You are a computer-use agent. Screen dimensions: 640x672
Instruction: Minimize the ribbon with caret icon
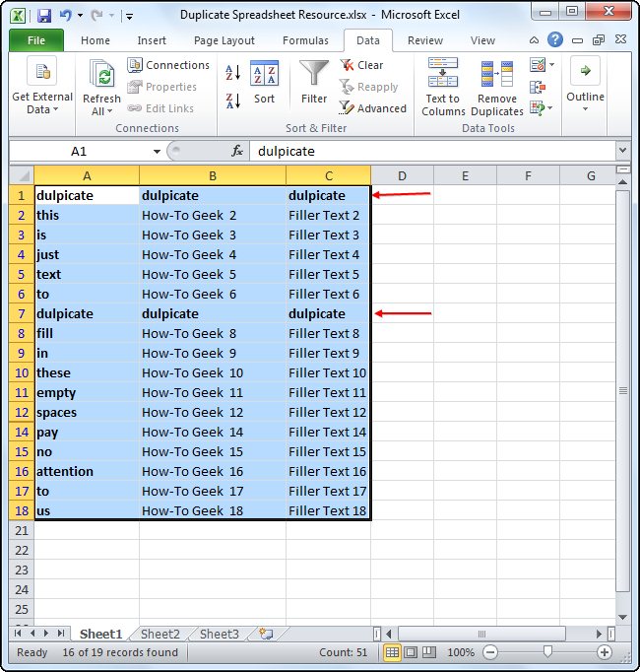pos(535,40)
